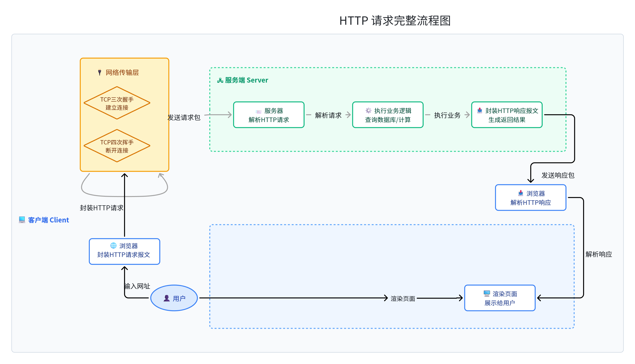Click the mail icon in 服务器 解析HTTP请求 node
Screen dimensions: 635x364
click(259, 111)
